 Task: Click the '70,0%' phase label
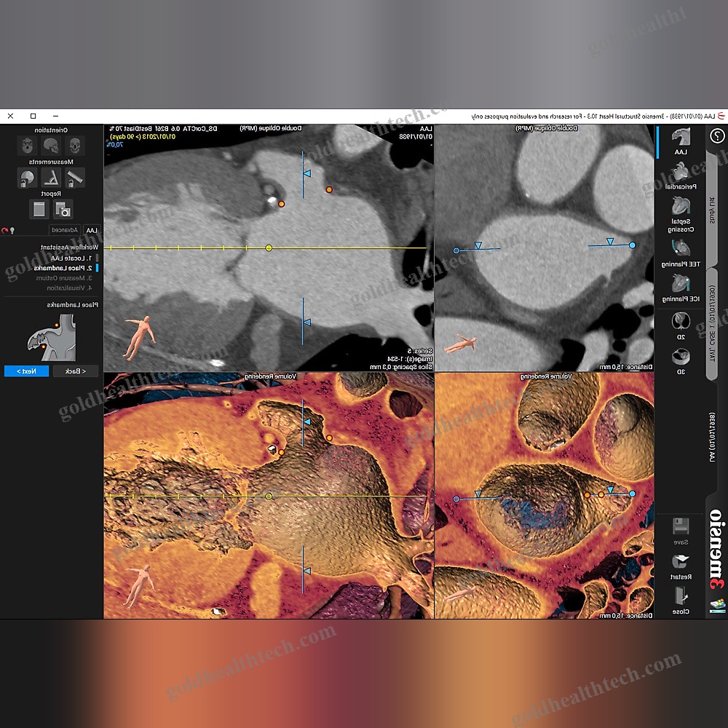[114, 144]
